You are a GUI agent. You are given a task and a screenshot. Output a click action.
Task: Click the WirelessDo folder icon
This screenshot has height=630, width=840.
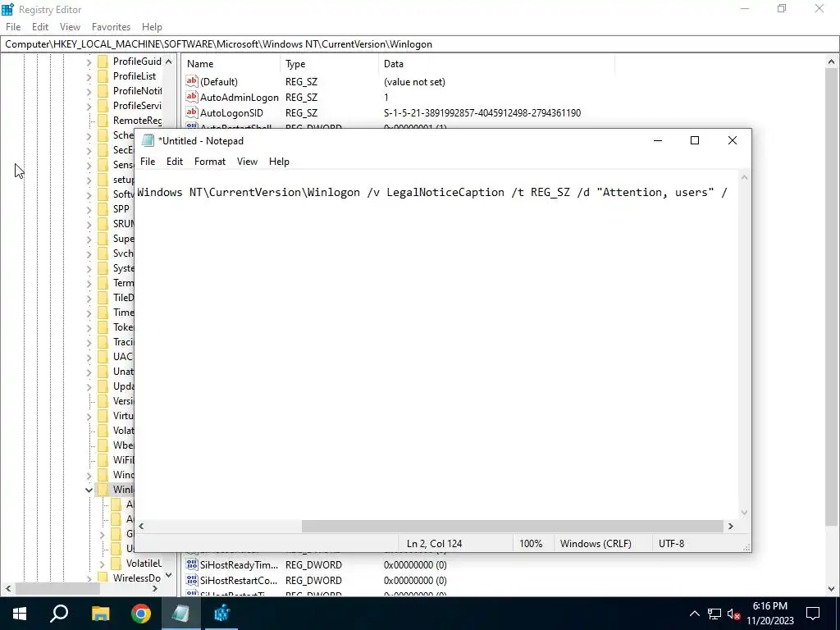pos(103,578)
